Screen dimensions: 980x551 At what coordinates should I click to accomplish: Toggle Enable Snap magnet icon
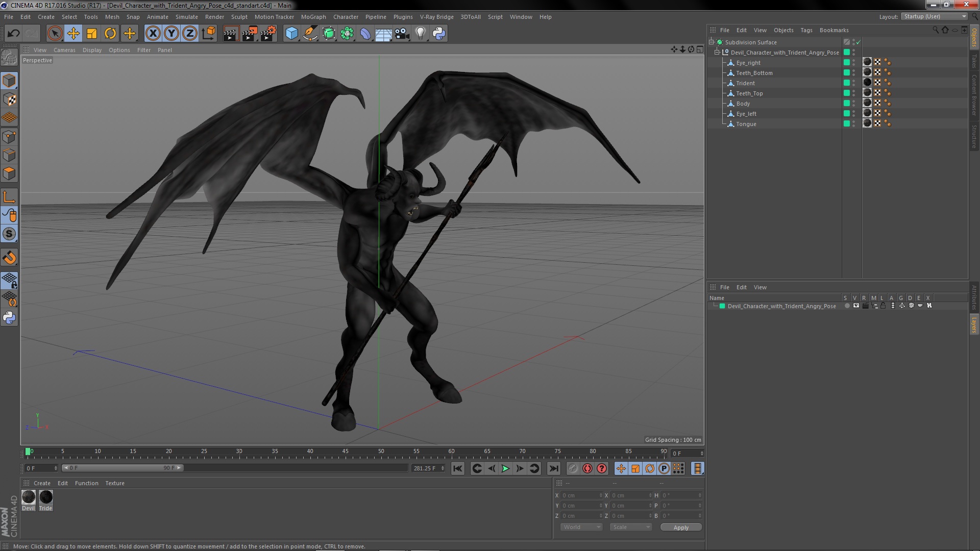coord(9,258)
